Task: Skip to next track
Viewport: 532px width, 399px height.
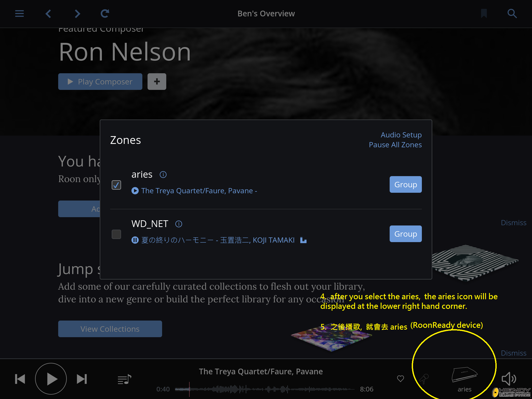Action: [x=82, y=379]
